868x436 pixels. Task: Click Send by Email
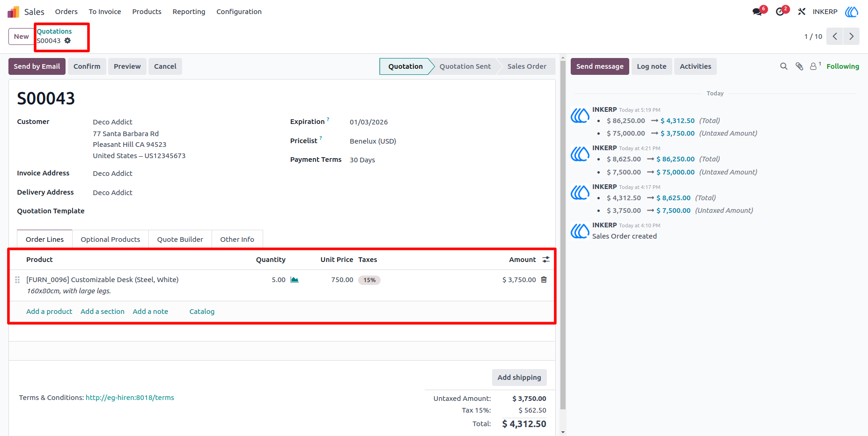[37, 66]
